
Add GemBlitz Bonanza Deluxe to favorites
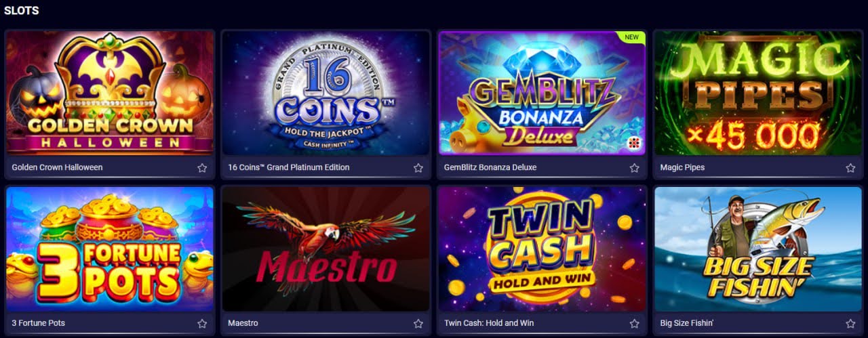click(635, 167)
